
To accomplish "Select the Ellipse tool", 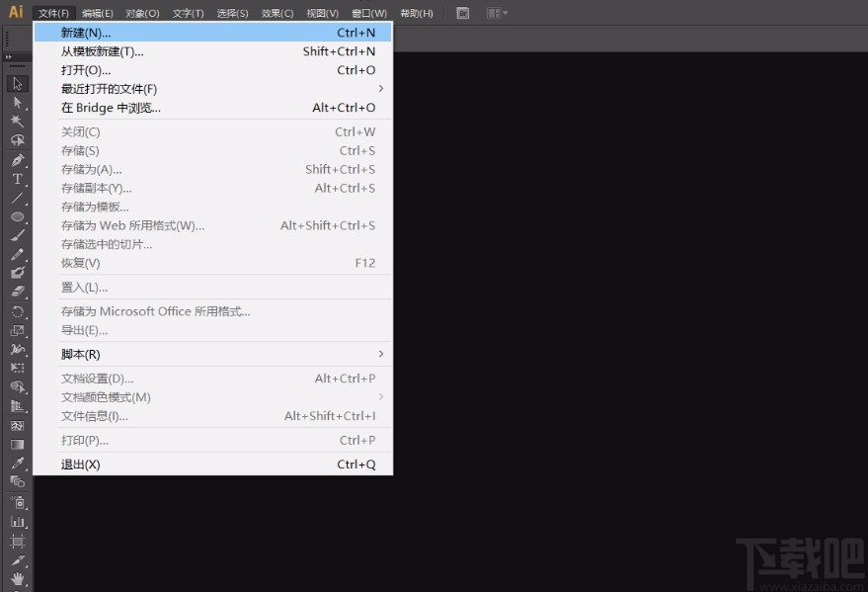I will tap(17, 216).
